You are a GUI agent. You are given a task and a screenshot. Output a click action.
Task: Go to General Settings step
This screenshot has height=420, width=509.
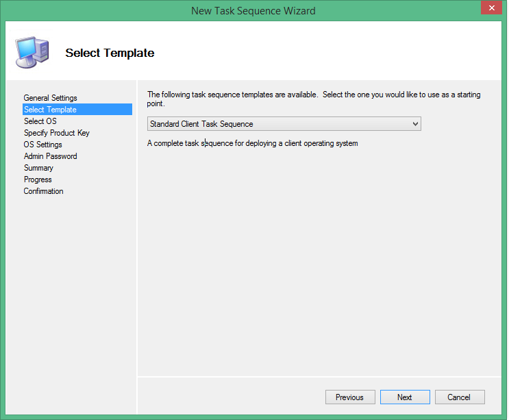[x=50, y=98]
